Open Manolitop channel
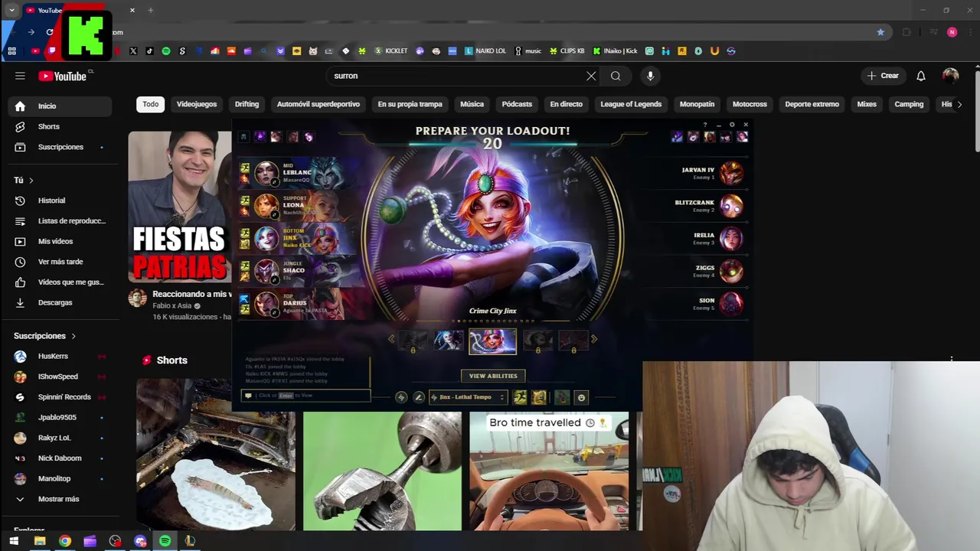980x551 pixels. point(61,478)
